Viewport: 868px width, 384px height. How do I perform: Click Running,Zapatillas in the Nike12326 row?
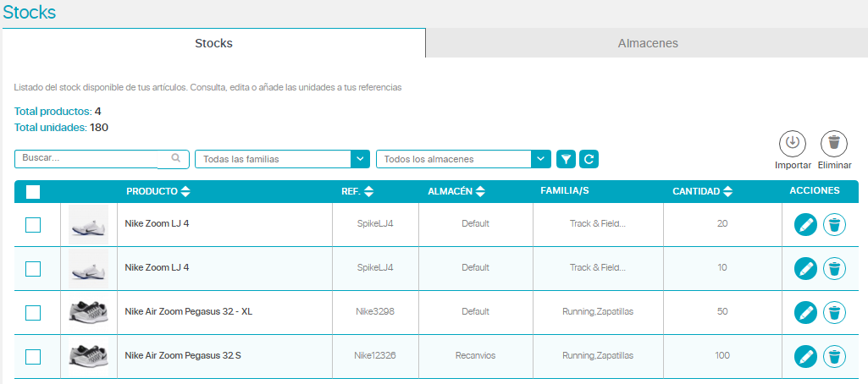pos(598,355)
